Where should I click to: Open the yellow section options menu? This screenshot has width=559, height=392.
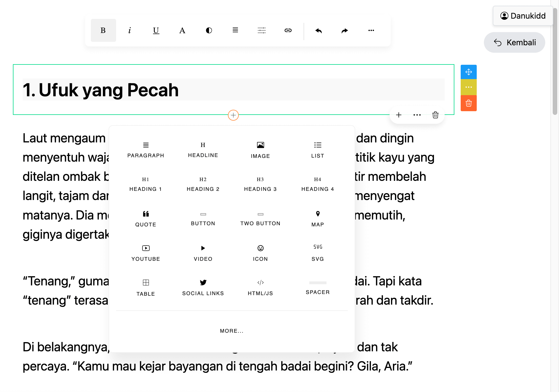click(468, 87)
